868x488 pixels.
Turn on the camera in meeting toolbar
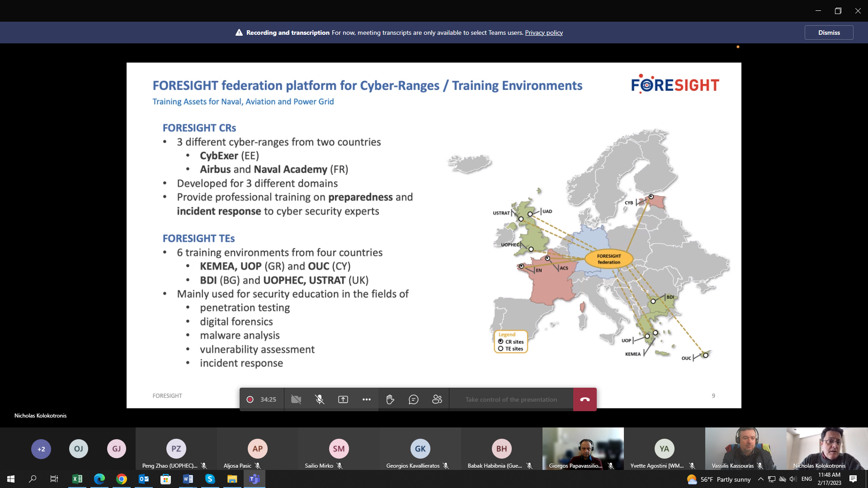(x=296, y=399)
